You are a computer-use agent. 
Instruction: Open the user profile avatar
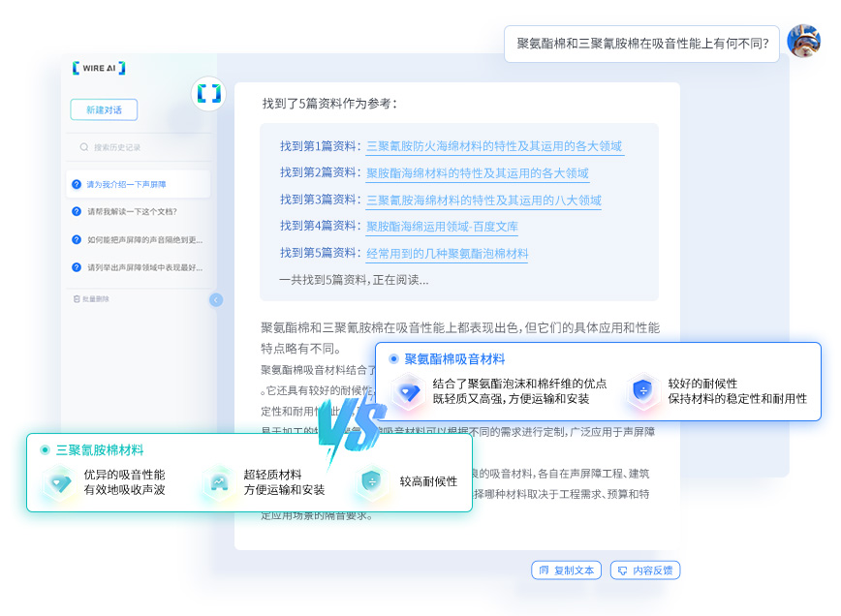(803, 42)
